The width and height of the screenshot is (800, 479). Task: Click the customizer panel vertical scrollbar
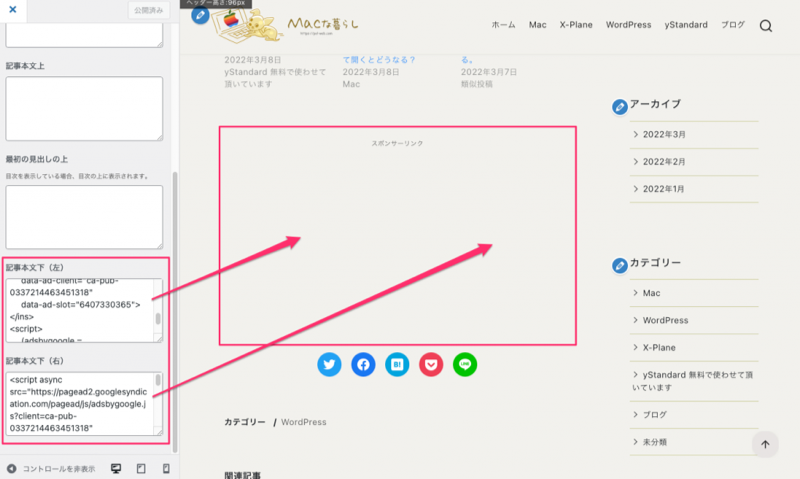click(x=175, y=311)
